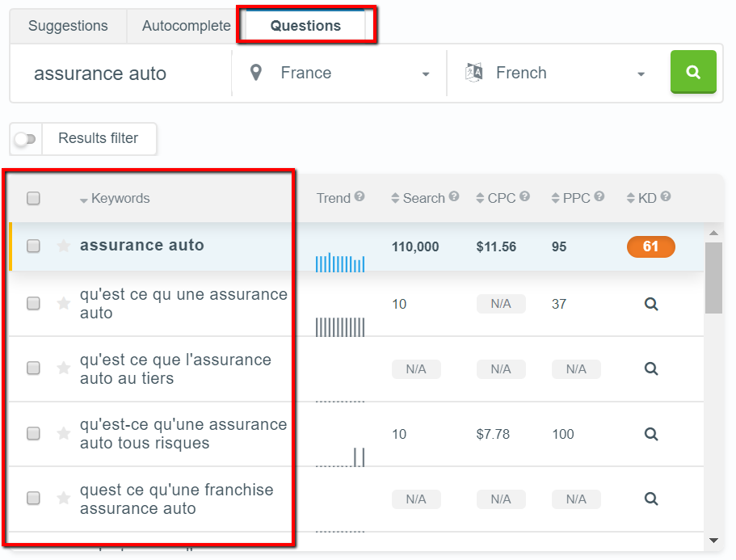Sort by CPC column
The image size is (736, 560).
(496, 198)
